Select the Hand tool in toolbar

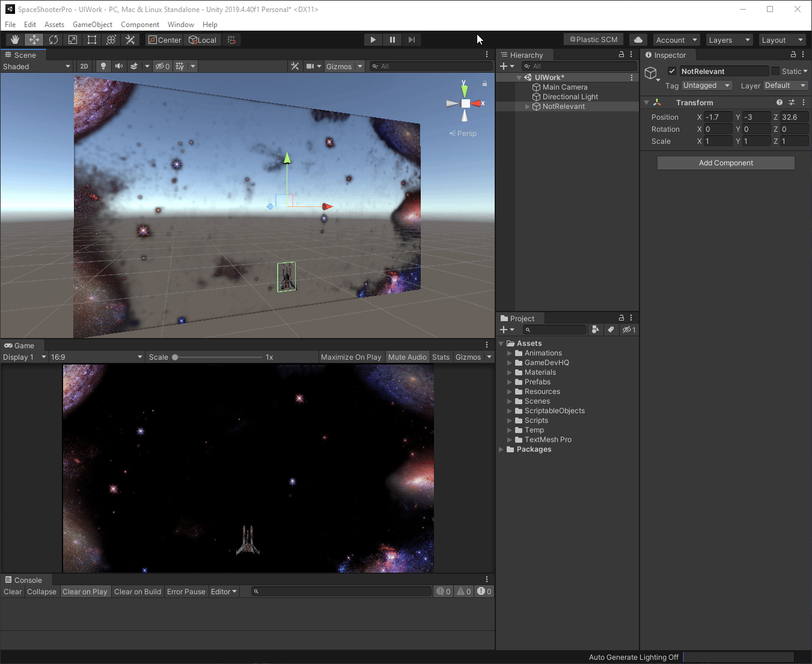point(15,40)
